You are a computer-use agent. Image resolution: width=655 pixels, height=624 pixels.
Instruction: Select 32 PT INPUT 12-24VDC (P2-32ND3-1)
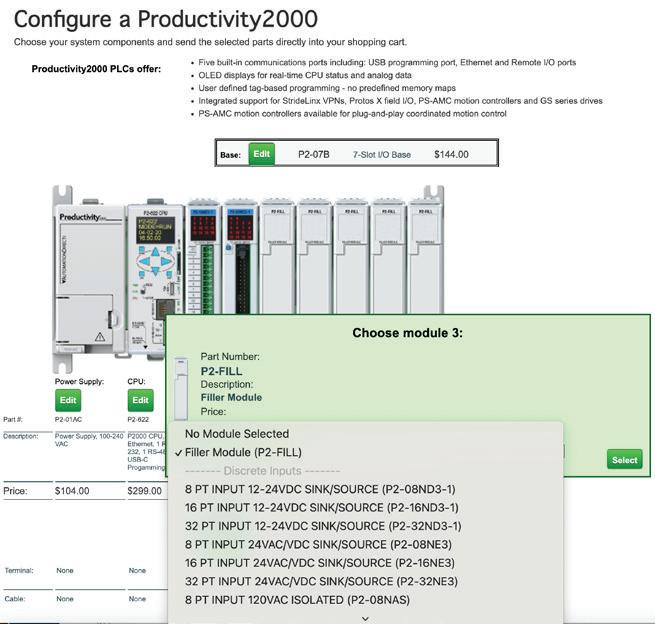click(365, 526)
